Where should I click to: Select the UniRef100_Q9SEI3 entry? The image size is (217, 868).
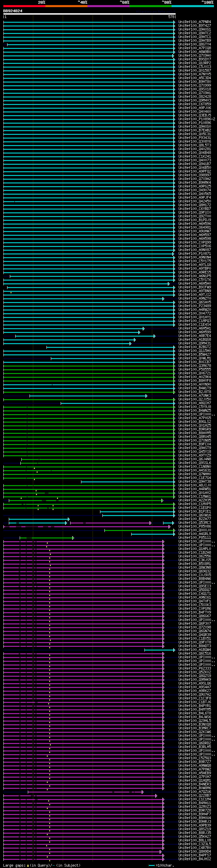click(x=195, y=586)
